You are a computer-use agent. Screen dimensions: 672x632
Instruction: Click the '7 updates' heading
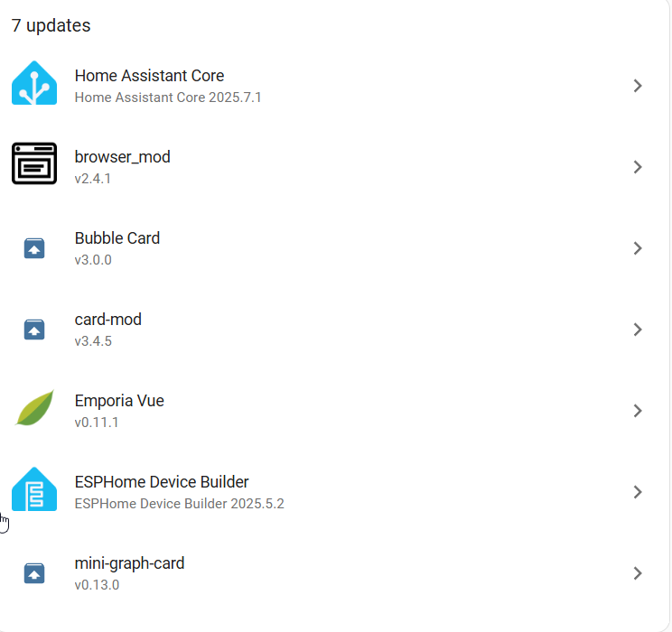51,25
